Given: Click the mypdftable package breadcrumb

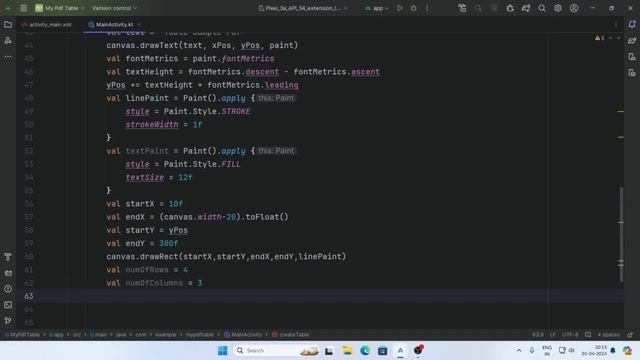Looking at the screenshot, I should click(200, 335).
